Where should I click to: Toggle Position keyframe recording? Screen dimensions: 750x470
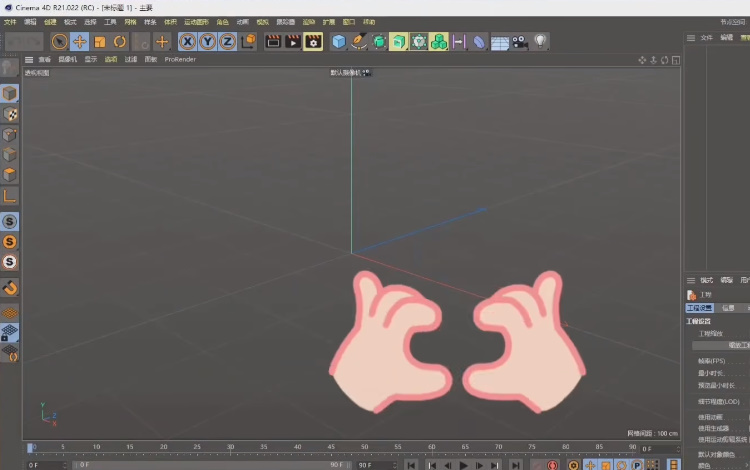click(590, 465)
